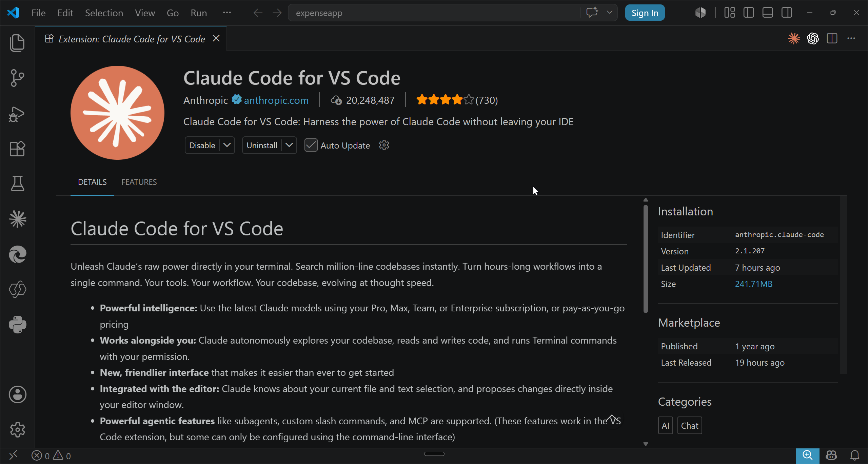Click the Disable button
Viewport: 868px width, 464px height.
pos(202,145)
